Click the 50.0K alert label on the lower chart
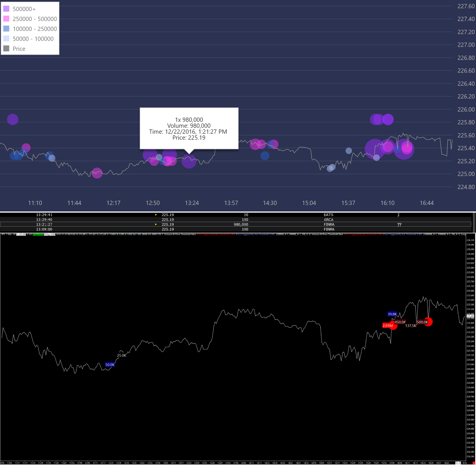This screenshot has width=476, height=465. [110, 365]
